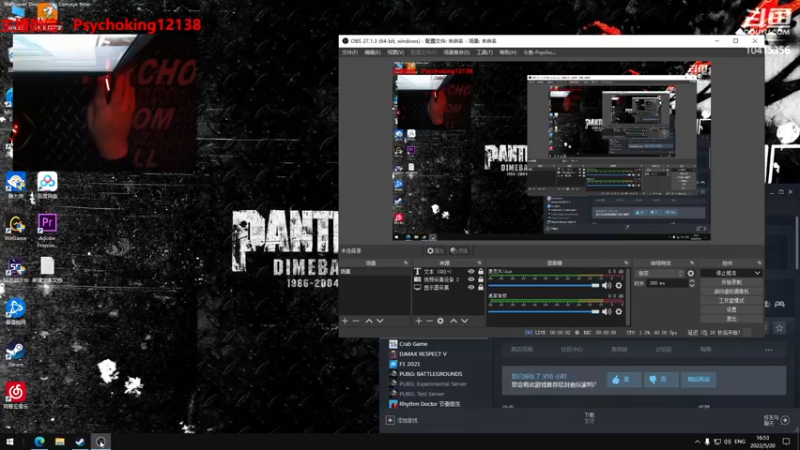Click the thumbs-down No button in Steam
The height and width of the screenshot is (450, 800).
[x=660, y=380]
